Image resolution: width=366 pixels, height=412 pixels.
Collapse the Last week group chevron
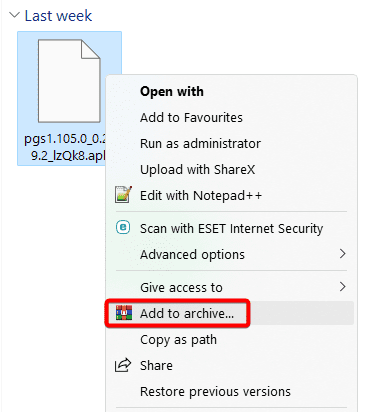[x=14, y=15]
